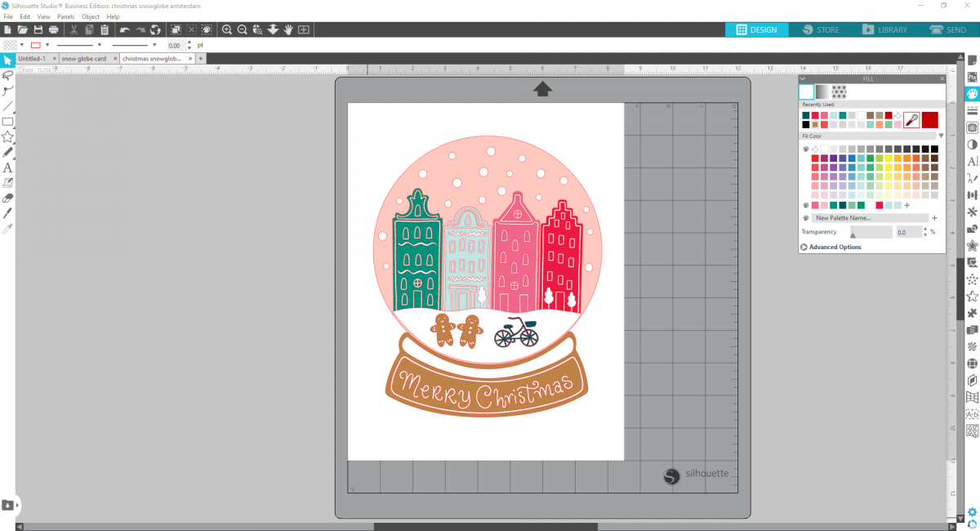Open the Fill palette panel icon
This screenshot has width=980, height=531.
[x=972, y=94]
